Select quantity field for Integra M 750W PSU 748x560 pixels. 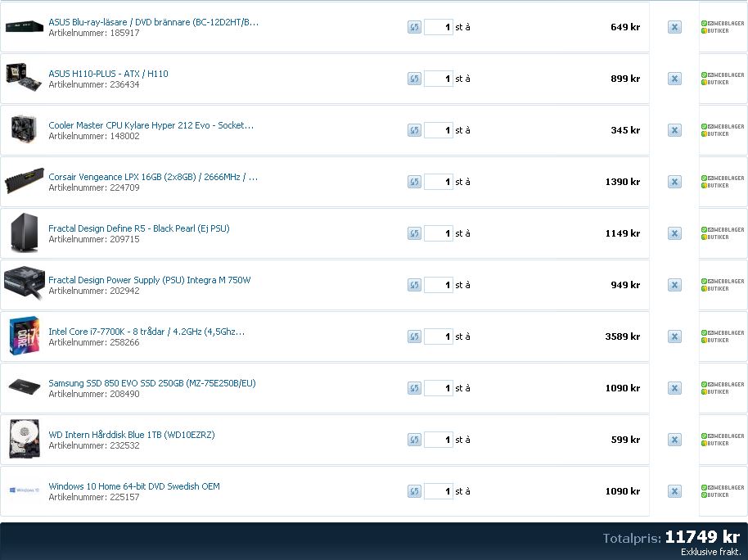[439, 285]
